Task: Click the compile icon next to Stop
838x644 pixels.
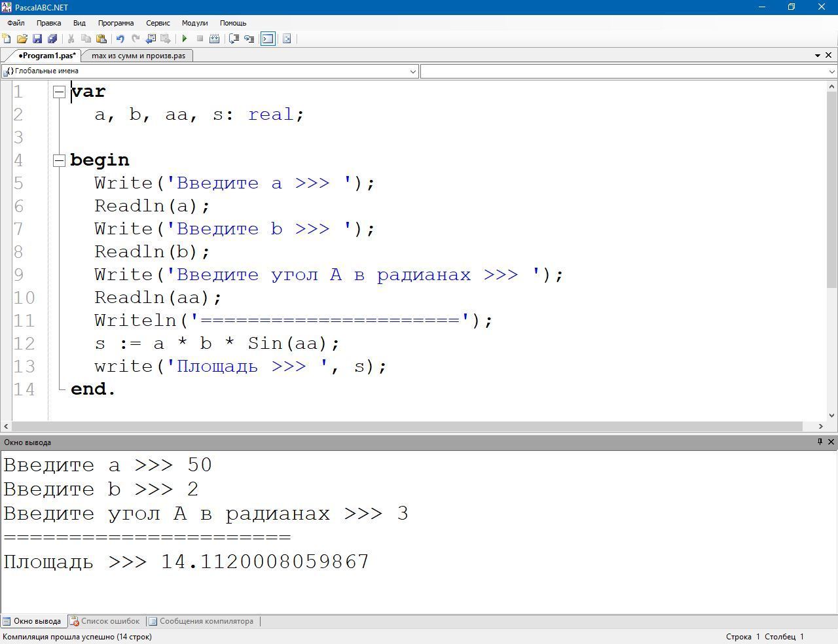Action: click(214, 39)
